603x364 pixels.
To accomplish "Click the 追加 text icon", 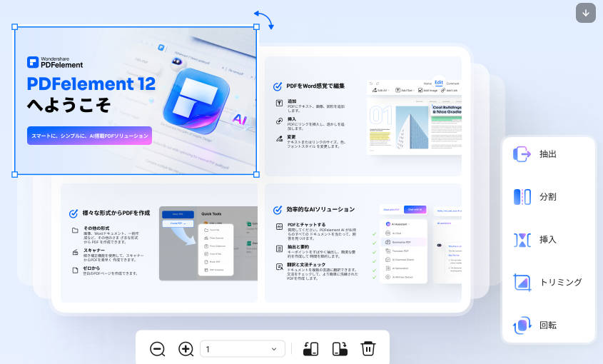I will pos(280,103).
